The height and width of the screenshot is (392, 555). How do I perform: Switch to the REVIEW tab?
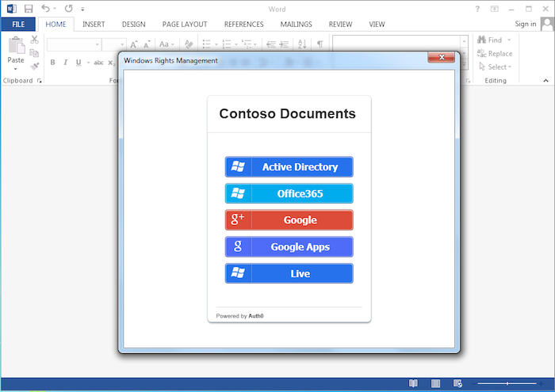coord(340,25)
